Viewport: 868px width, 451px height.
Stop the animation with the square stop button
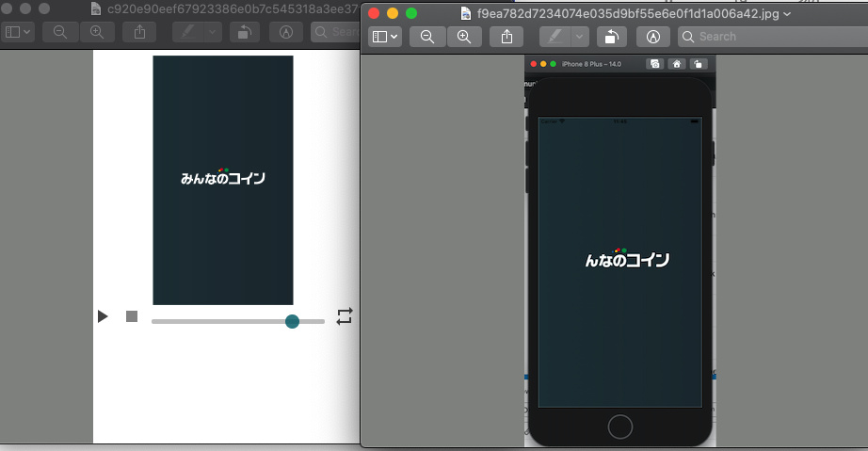tap(132, 316)
